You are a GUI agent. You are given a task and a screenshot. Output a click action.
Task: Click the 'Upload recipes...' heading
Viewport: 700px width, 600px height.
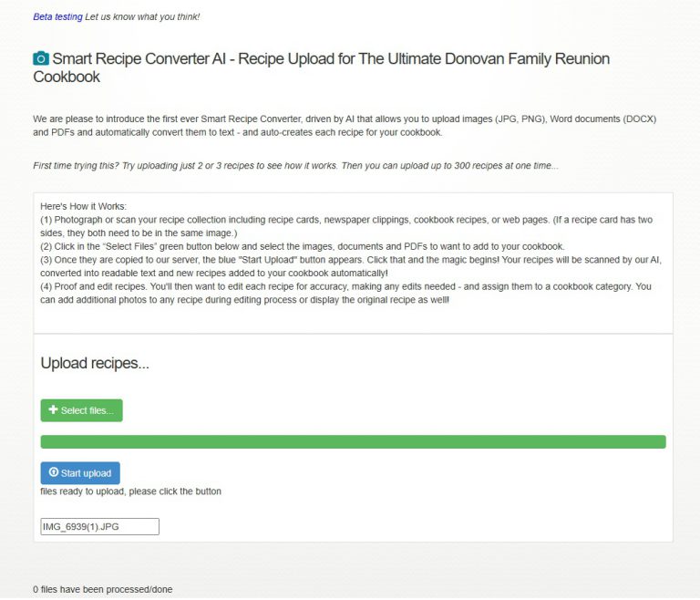(x=95, y=363)
